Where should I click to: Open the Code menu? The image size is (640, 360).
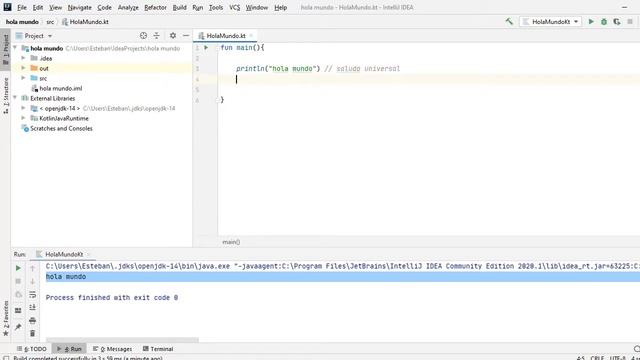click(x=104, y=7)
